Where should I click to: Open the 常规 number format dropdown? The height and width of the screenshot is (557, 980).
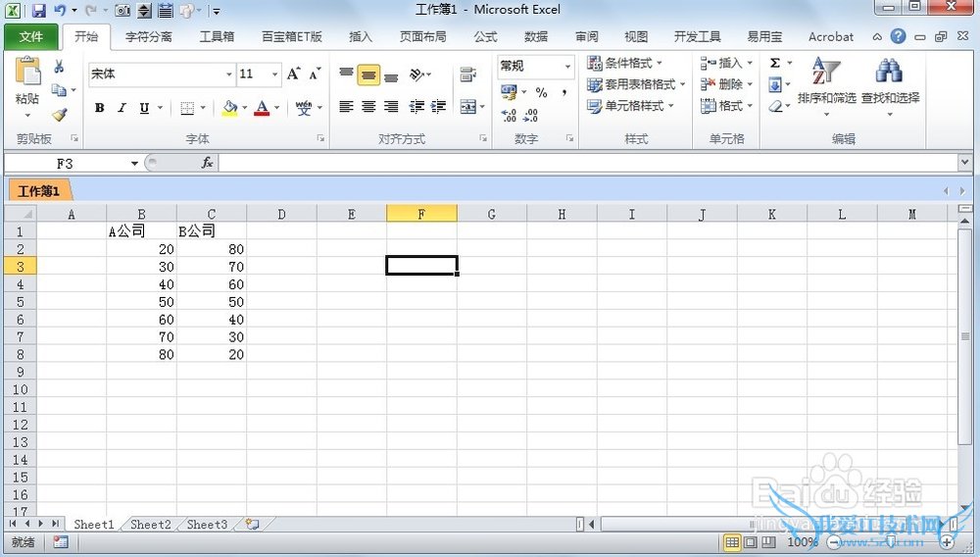click(567, 67)
